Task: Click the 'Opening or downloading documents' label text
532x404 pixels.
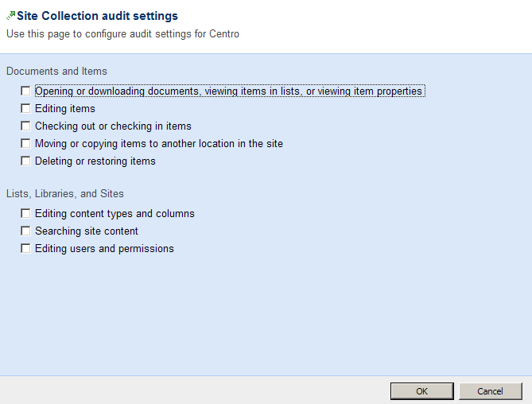Action: point(228,91)
